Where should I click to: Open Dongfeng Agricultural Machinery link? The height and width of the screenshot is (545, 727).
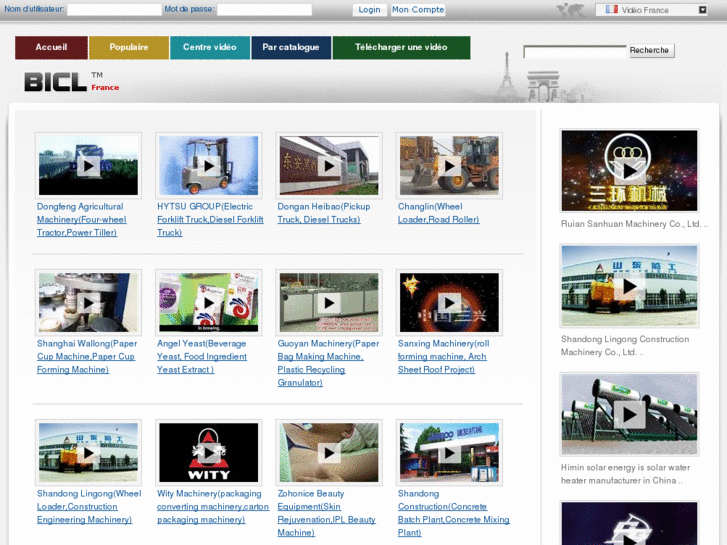coord(82,219)
